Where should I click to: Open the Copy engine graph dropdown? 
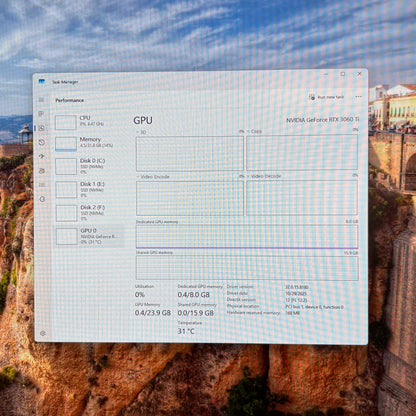[254, 131]
